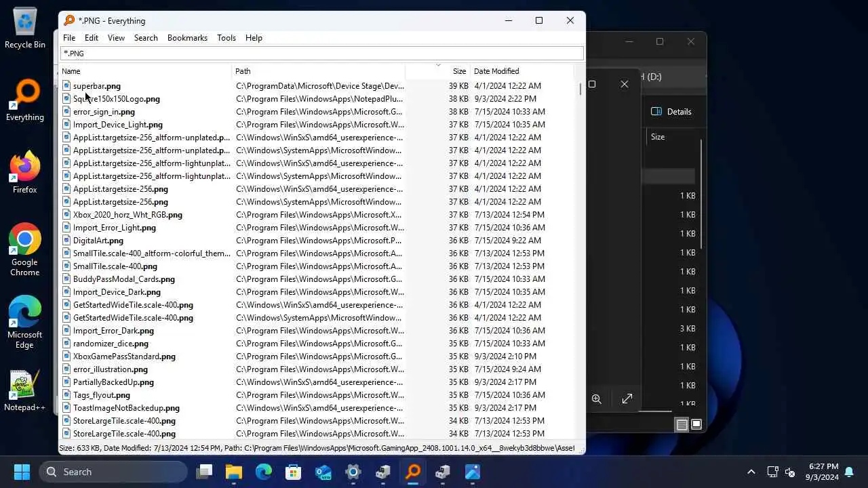Click the Details button in Explorer window

671,112
